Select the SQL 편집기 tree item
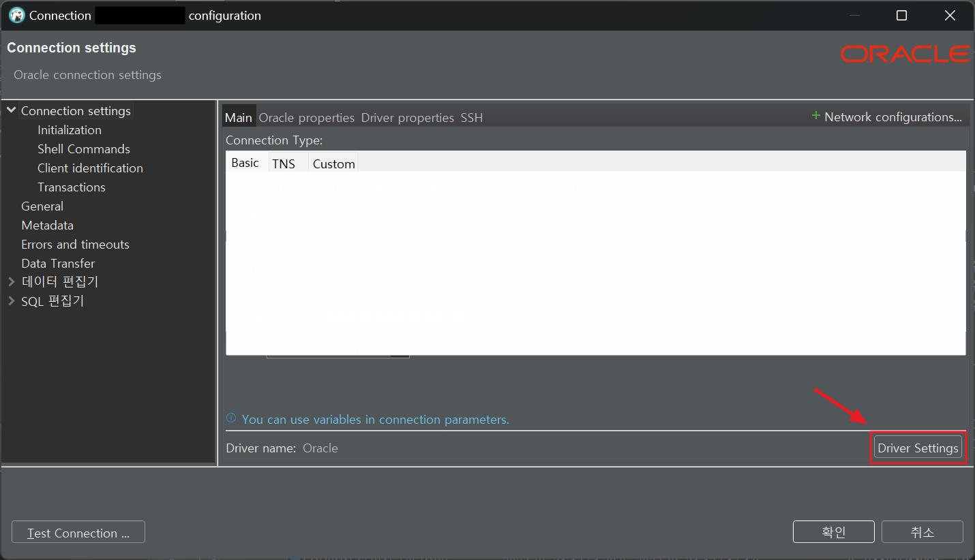 tap(52, 300)
